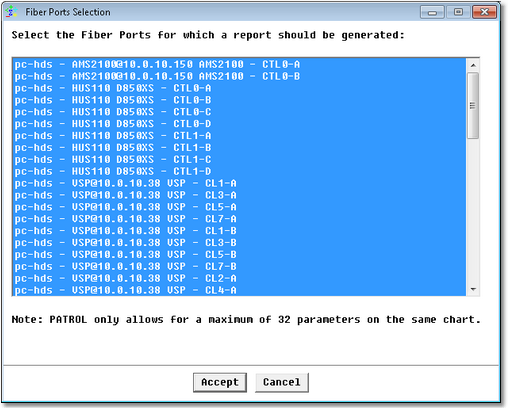Select HUS110 D850XS CTL1-B row
508x410 pixels.
click(239, 148)
